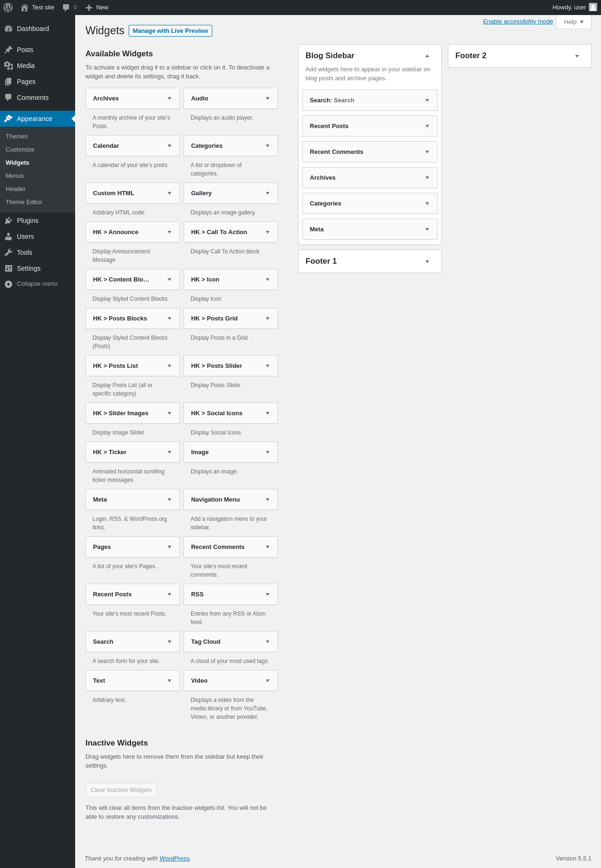Click the Media icon in sidebar
This screenshot has width=601, height=868.
pyautogui.click(x=8, y=66)
